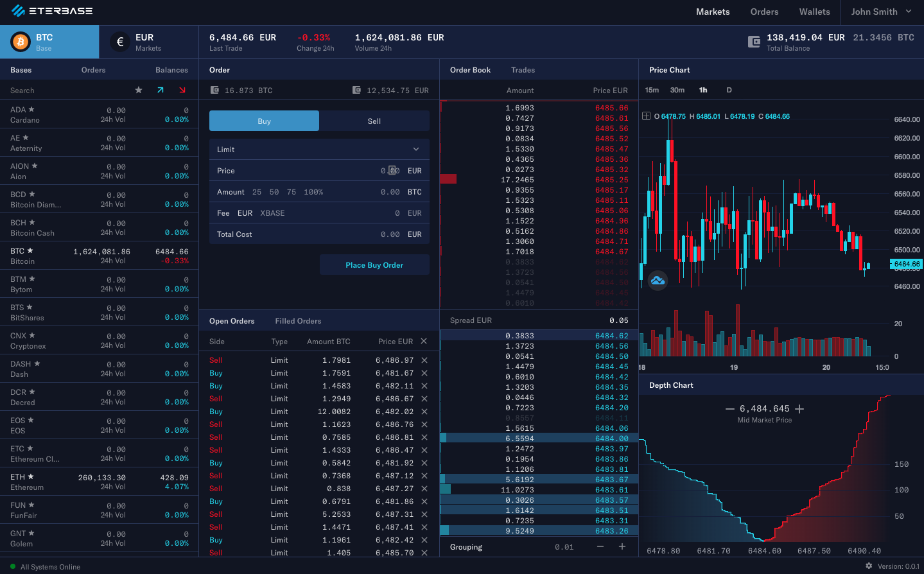Switch to the Filled Orders tab
Screen dimensions: 924x574
point(298,321)
